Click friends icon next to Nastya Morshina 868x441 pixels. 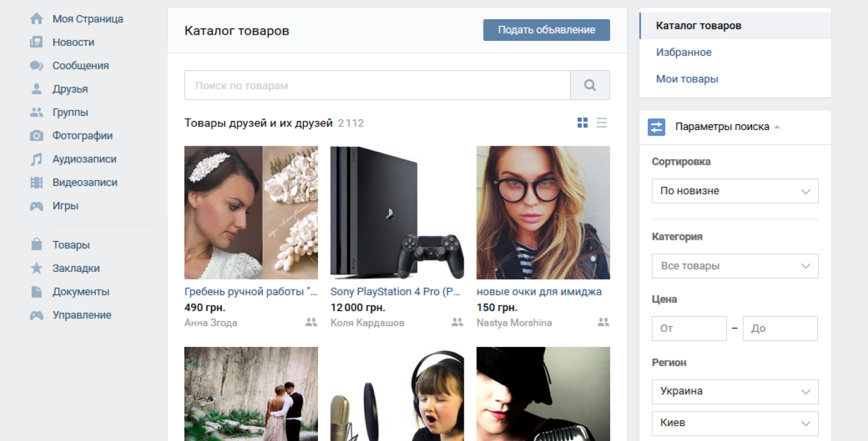(x=603, y=322)
